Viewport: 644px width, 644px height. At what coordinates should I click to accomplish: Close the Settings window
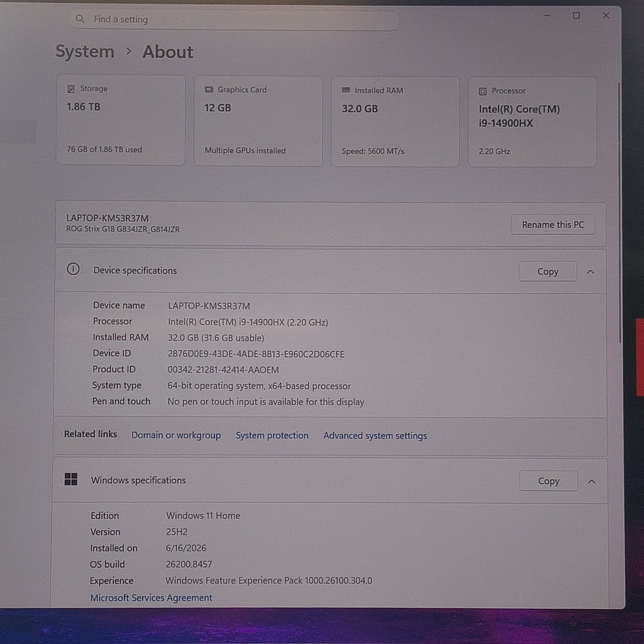(606, 16)
